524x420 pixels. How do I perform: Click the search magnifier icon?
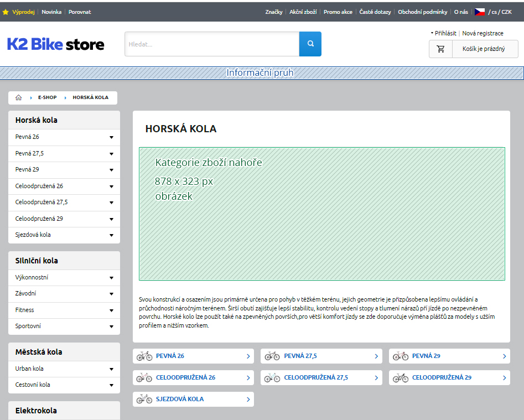[310, 44]
